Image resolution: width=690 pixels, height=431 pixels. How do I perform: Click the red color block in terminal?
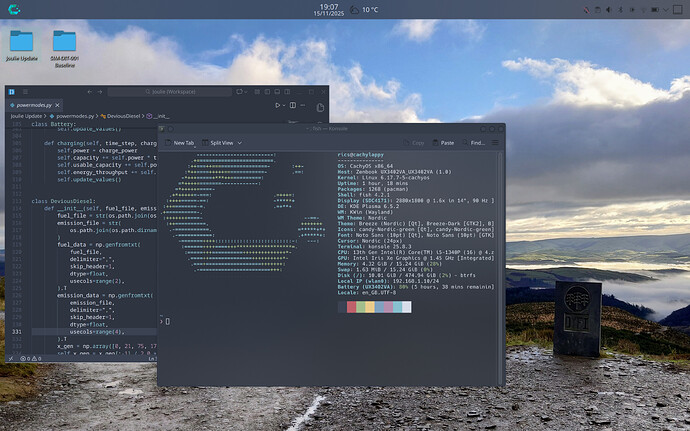click(351, 307)
